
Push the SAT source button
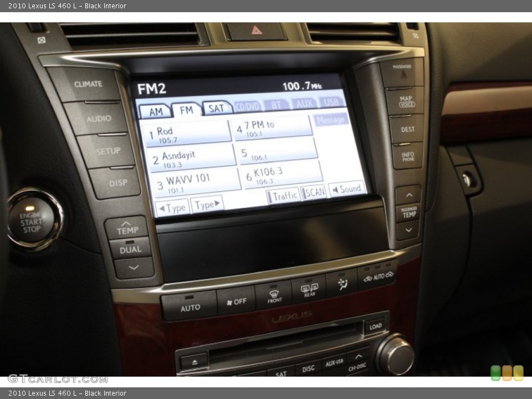(x=280, y=372)
